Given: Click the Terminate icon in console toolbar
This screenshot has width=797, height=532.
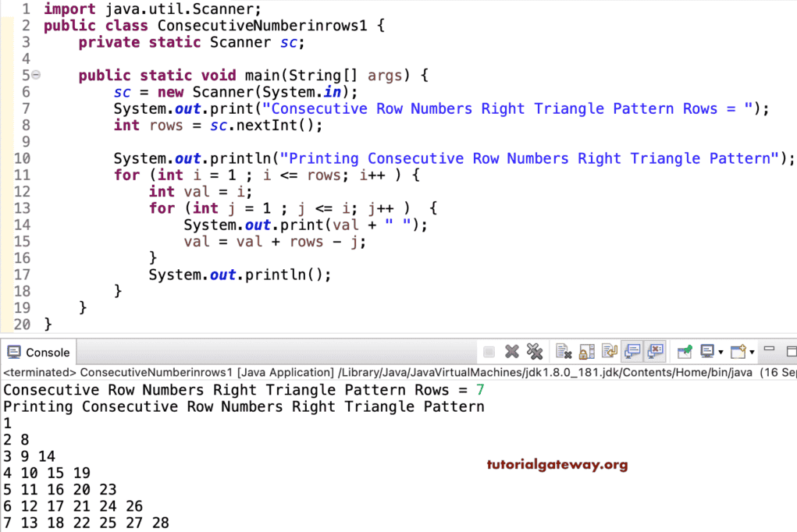Looking at the screenshot, I should [489, 351].
